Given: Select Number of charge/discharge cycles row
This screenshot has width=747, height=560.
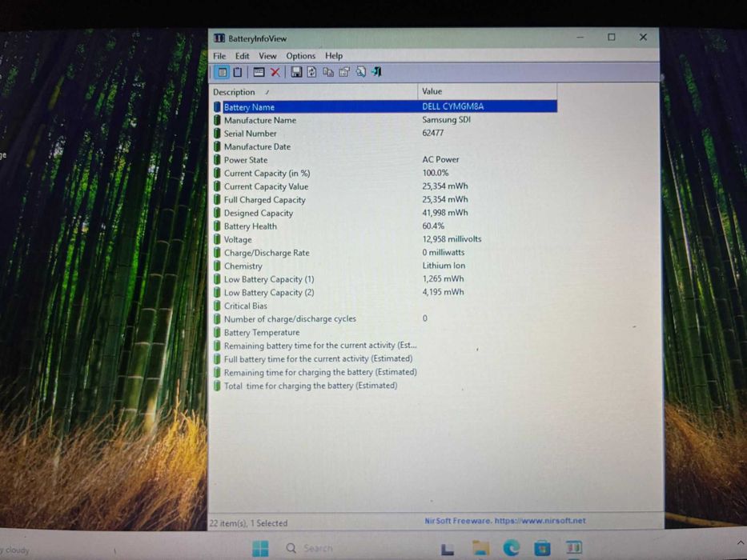Looking at the screenshot, I should point(384,318).
